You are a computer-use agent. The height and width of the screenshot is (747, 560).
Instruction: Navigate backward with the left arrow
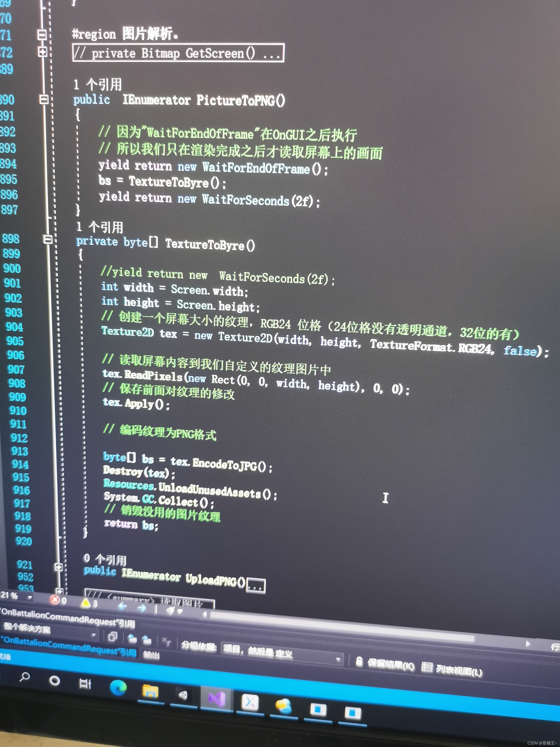coord(123,606)
